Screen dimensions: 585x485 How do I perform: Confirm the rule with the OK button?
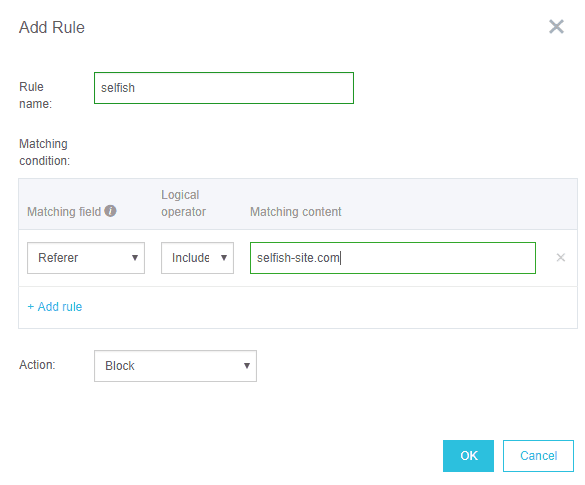468,456
